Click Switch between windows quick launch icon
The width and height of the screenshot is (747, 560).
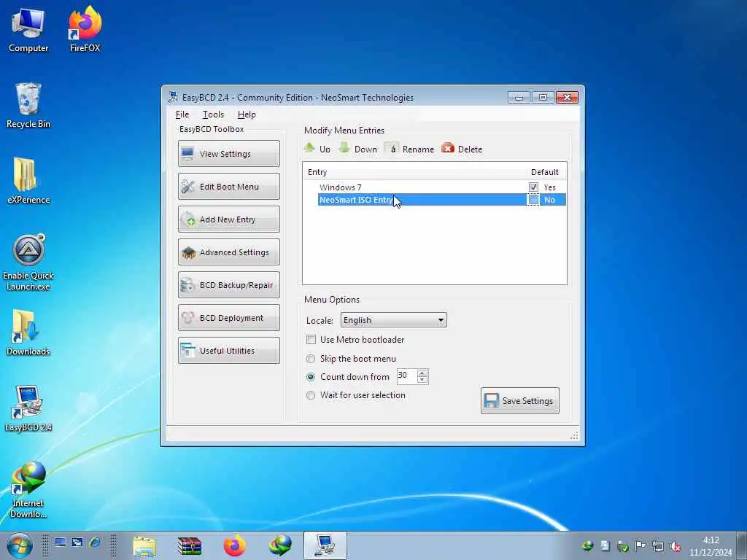click(x=77, y=542)
